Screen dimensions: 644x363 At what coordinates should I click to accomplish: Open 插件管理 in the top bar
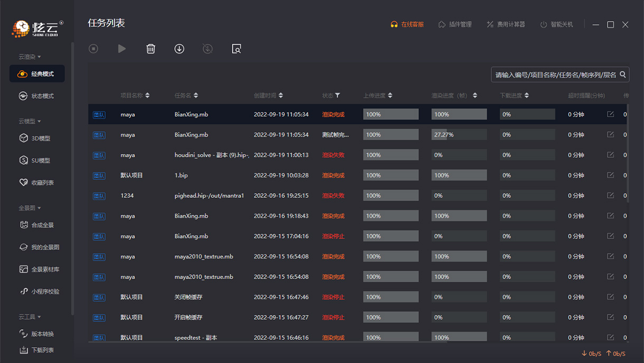point(455,24)
